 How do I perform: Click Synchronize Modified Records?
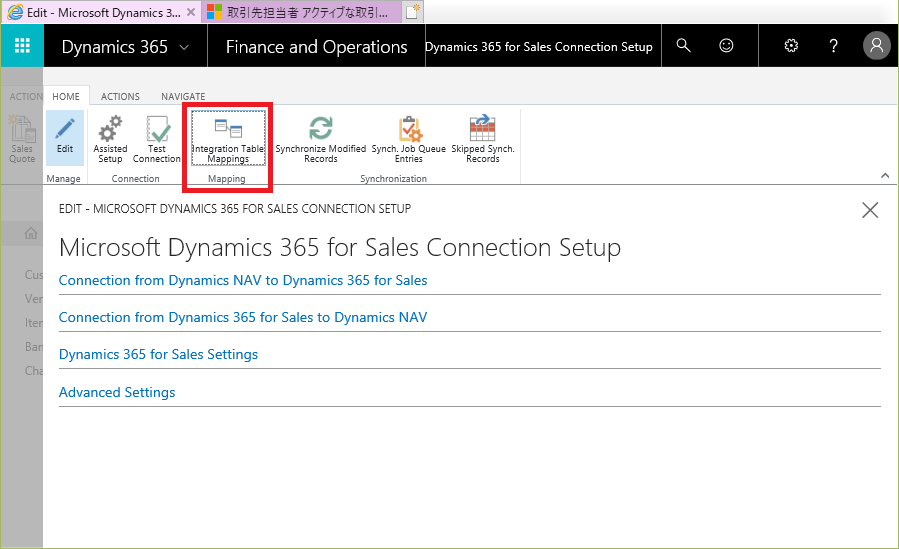click(x=320, y=139)
